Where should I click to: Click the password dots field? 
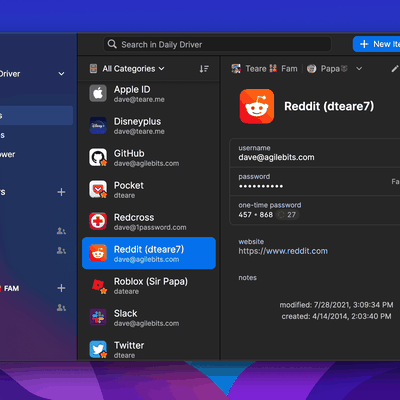[x=315, y=181]
